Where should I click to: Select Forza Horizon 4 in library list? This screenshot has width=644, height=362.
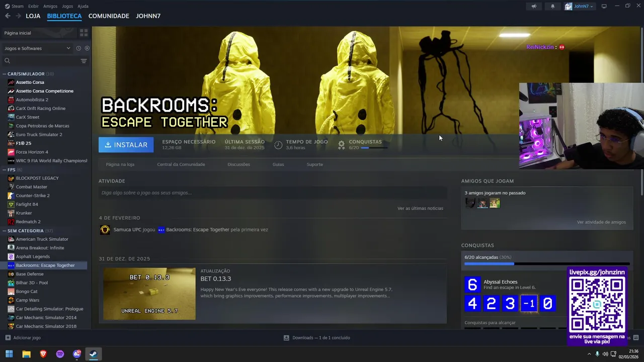[32, 152]
